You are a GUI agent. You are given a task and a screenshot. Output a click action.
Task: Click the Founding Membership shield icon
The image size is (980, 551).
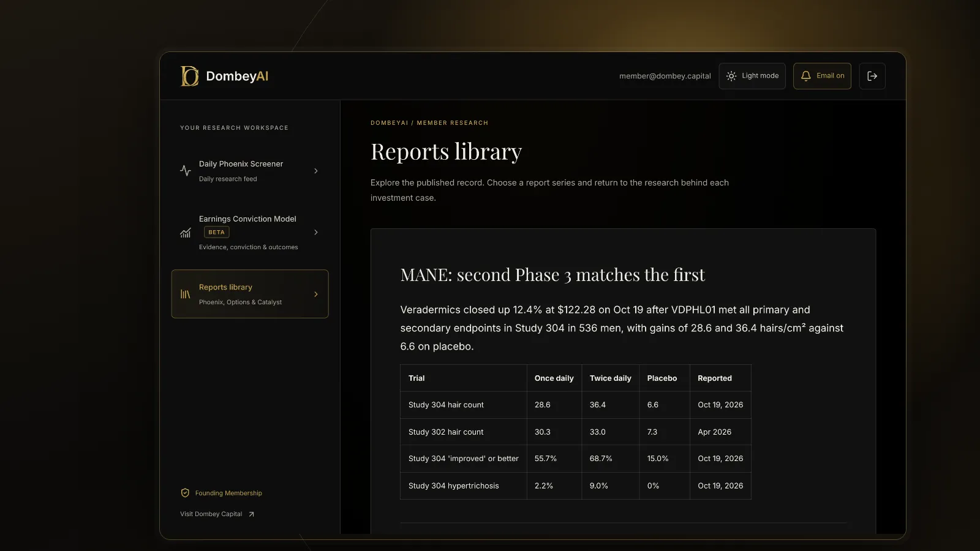point(185,493)
